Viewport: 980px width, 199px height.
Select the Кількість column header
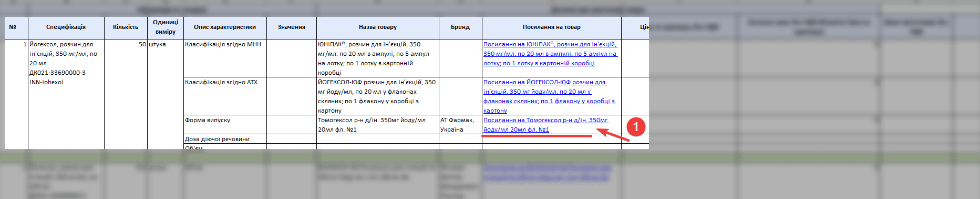click(x=126, y=27)
